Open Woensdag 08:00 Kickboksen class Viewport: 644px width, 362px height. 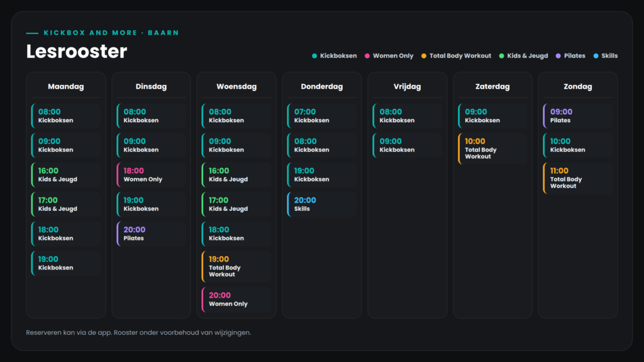click(x=236, y=116)
